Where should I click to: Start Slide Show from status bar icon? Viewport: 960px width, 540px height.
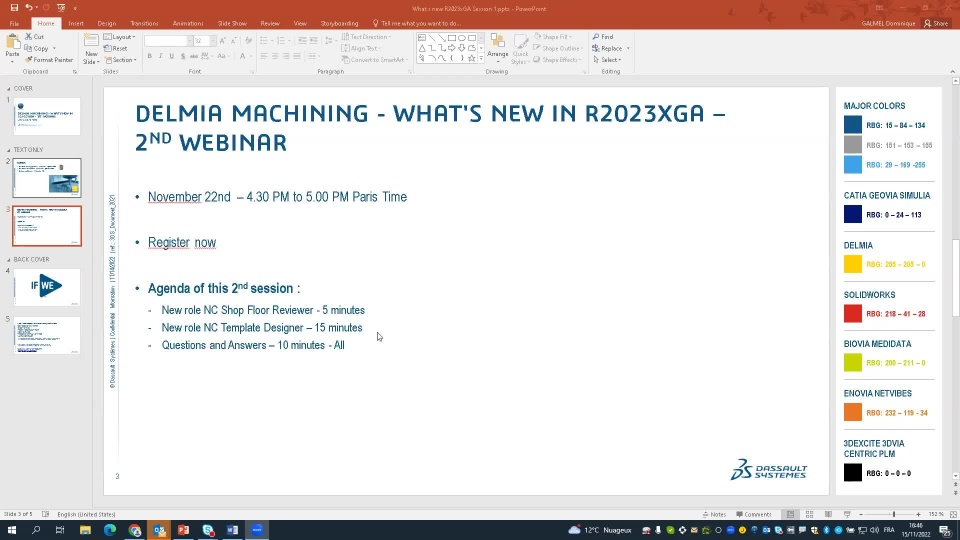pos(847,514)
